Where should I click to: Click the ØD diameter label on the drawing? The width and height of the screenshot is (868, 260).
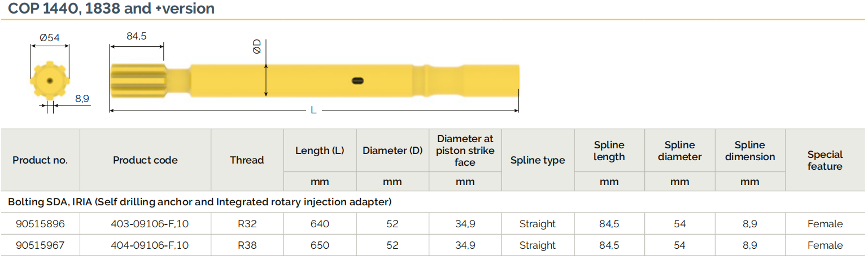[x=257, y=47]
